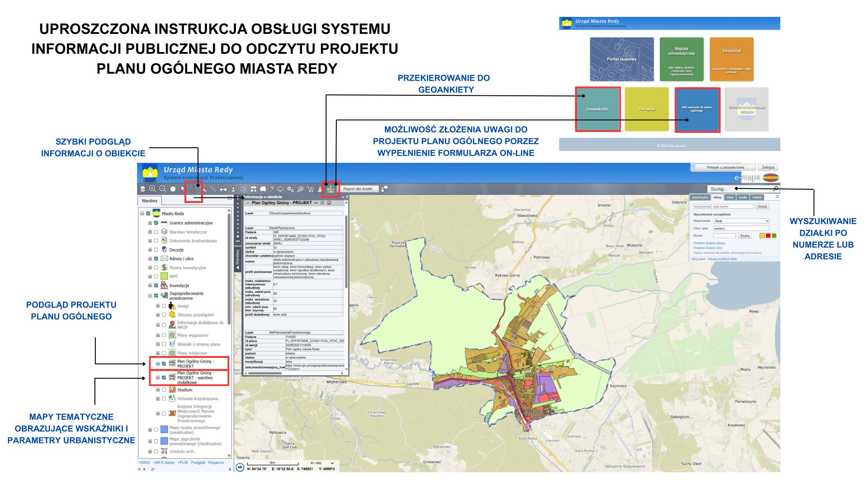Click the search magnifier in Szukaj box
Screen dimensions: 868x488
pyautogui.click(x=776, y=189)
